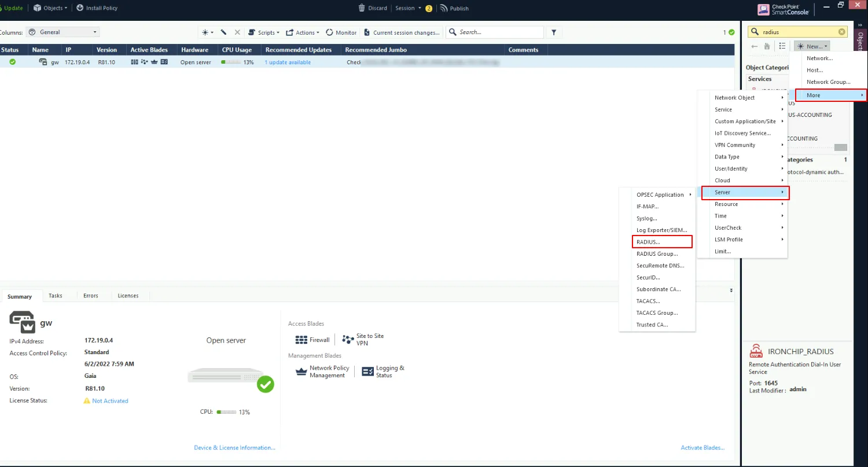The image size is (868, 467).
Task: Click the radius object search field
Action: 799,32
